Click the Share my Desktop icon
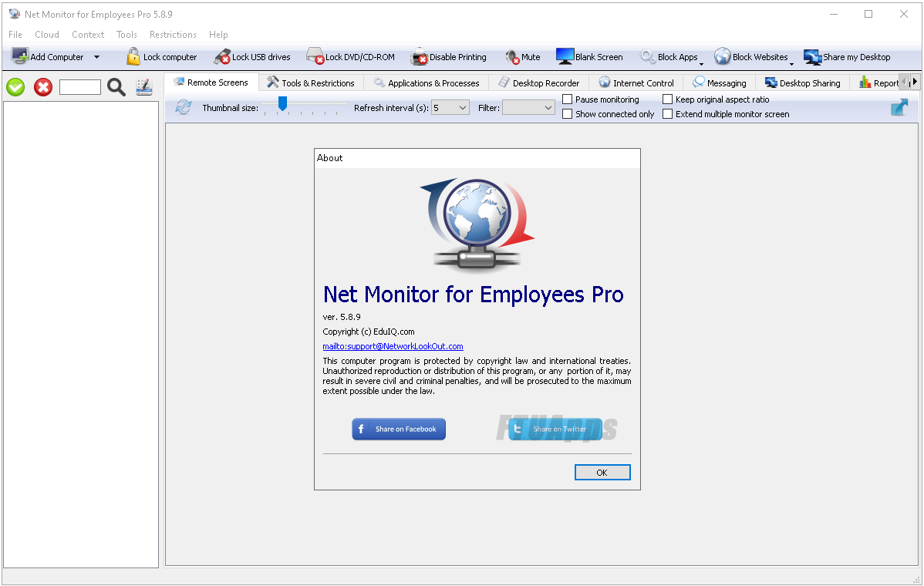 click(813, 56)
